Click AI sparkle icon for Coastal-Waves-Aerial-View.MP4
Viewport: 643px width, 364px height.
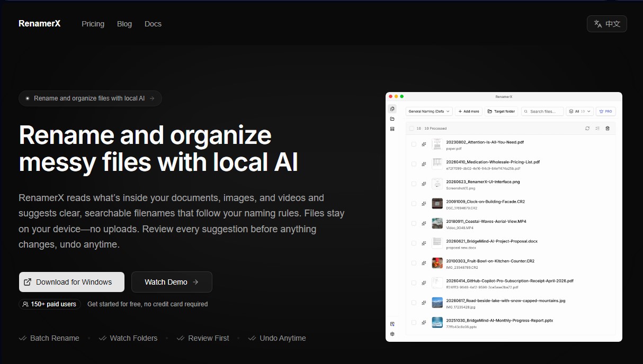[x=424, y=224]
